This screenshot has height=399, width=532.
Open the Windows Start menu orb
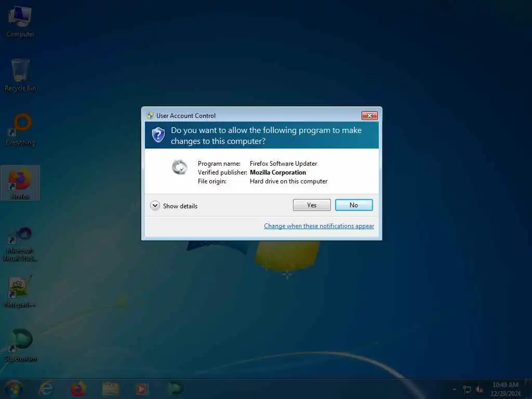click(14, 389)
